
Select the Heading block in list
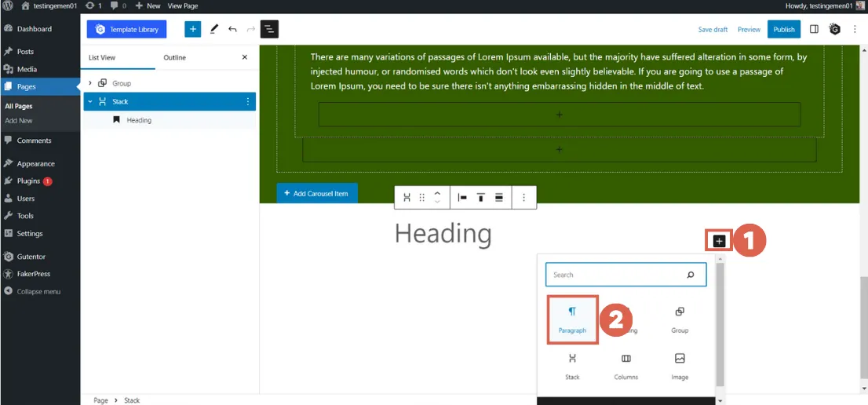138,120
